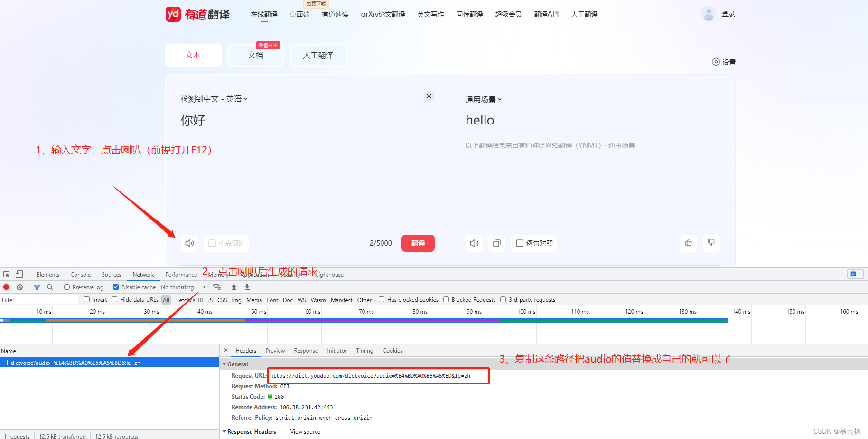This screenshot has width=868, height=439.
Task: Toggle the network filter funnel icon
Action: point(37,287)
